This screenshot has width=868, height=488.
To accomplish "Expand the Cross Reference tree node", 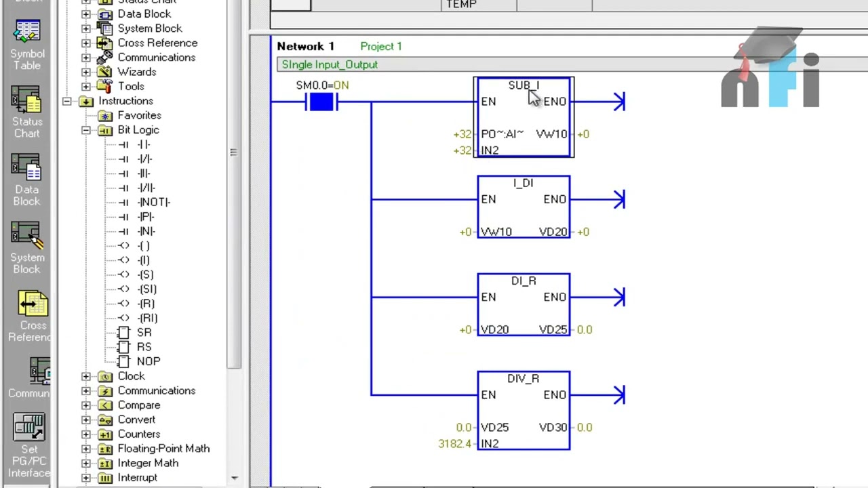I will [86, 43].
